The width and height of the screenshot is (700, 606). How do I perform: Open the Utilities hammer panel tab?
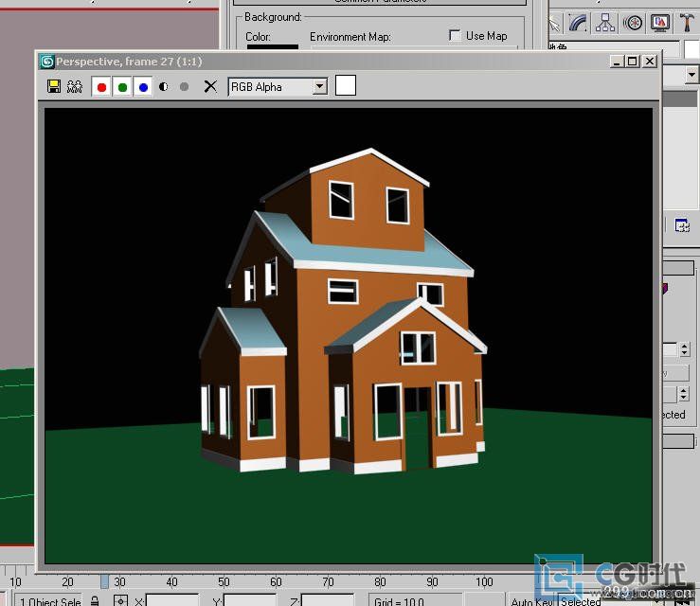coord(687,23)
